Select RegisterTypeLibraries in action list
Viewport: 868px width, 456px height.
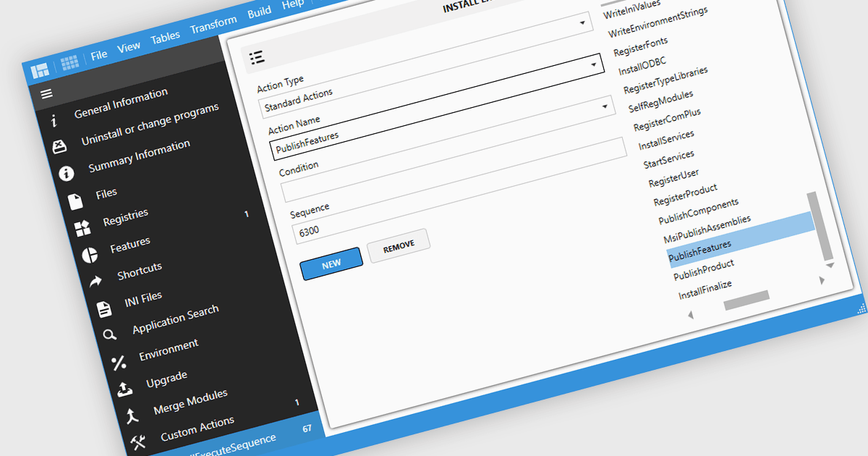click(665, 80)
